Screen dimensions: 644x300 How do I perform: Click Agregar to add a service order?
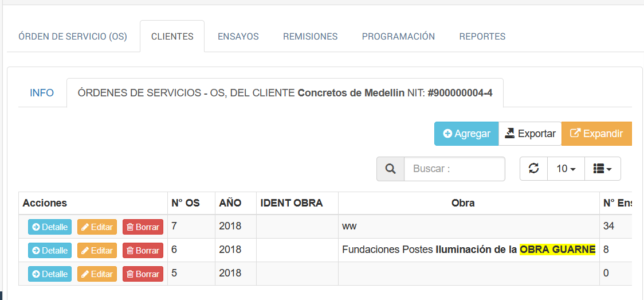tap(466, 134)
